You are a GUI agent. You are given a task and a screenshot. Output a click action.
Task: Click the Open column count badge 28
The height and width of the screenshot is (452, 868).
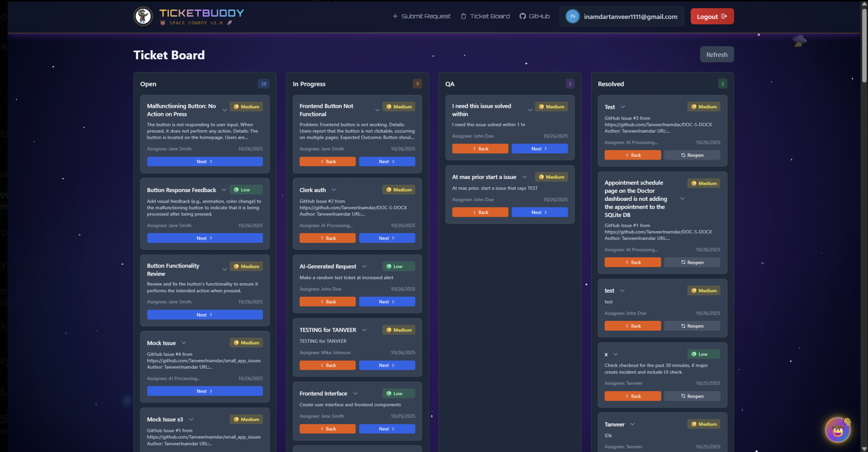click(x=263, y=84)
